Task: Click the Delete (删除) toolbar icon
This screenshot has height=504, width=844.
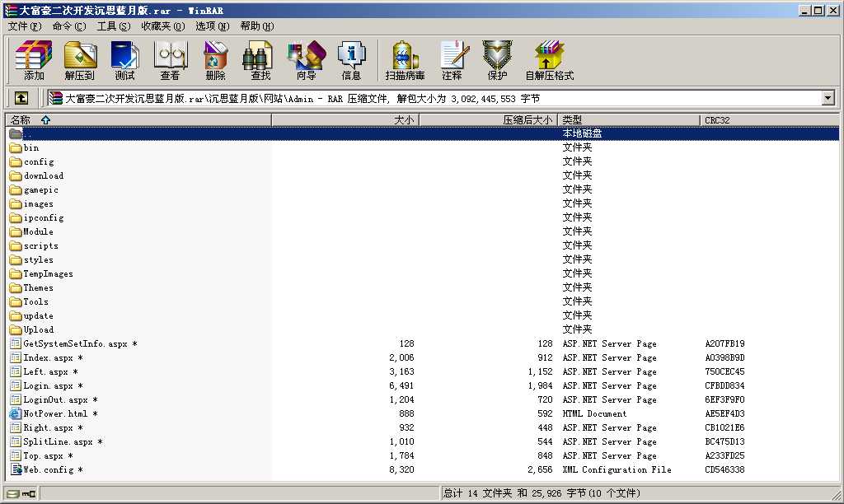Action: 215,60
